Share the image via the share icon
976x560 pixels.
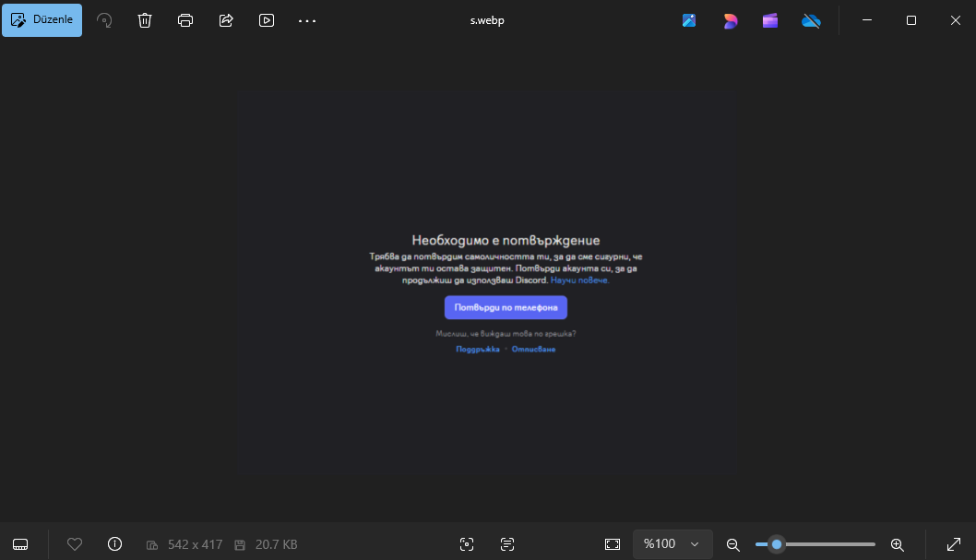pyautogui.click(x=226, y=20)
